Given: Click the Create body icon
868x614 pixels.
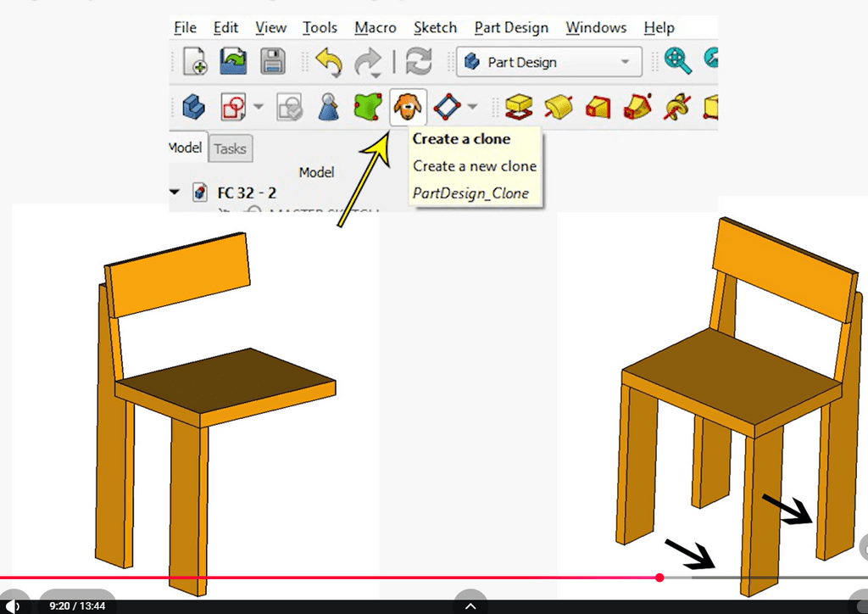Looking at the screenshot, I should coord(194,107).
